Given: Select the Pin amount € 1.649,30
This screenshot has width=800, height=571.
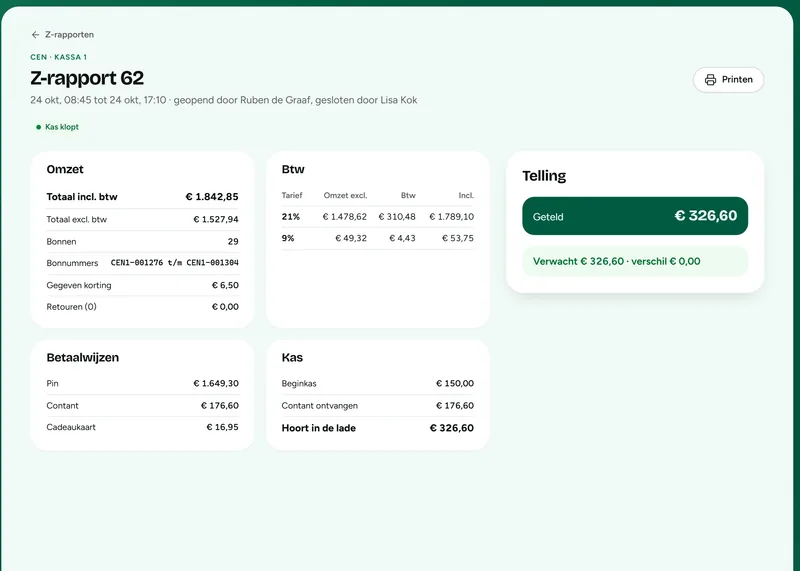Looking at the screenshot, I should pyautogui.click(x=216, y=383).
